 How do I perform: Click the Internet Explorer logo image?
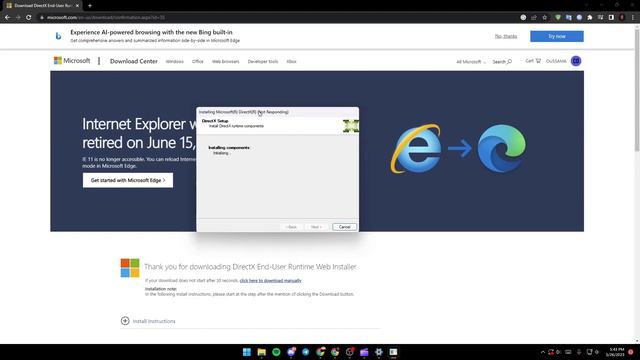point(416,148)
